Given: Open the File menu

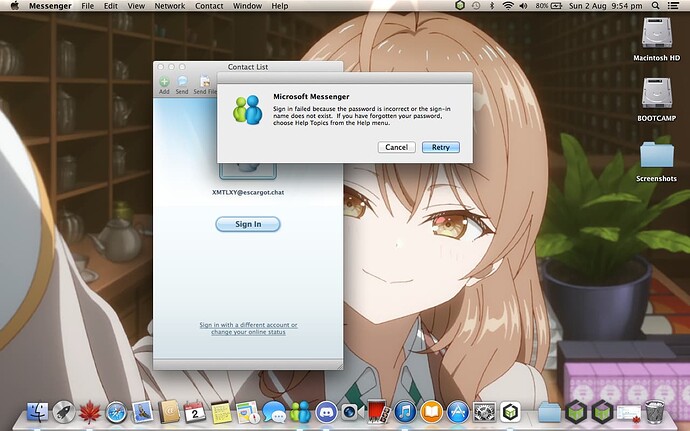Looking at the screenshot, I should click(88, 6).
